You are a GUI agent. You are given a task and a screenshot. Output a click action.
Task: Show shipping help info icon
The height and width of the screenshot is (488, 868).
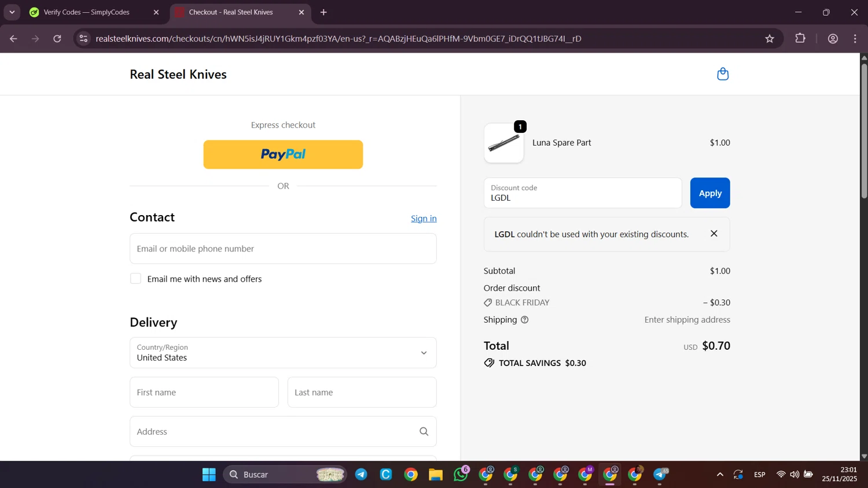(x=525, y=320)
